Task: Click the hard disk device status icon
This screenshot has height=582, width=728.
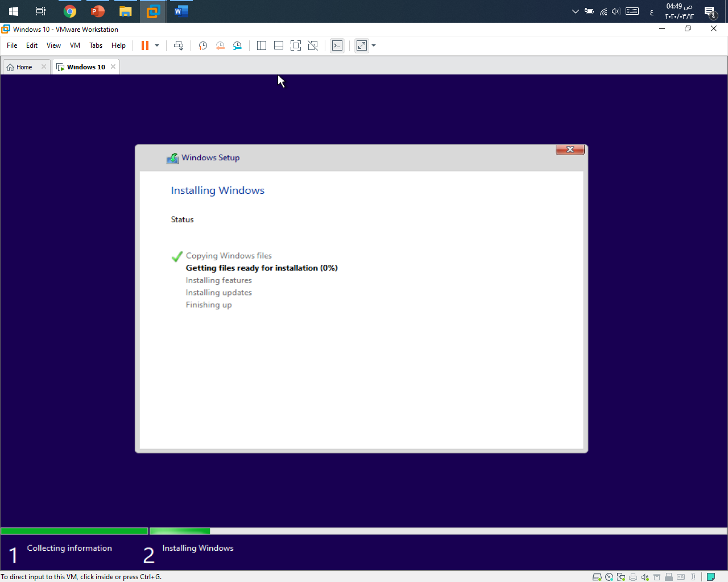Action: pos(597,577)
